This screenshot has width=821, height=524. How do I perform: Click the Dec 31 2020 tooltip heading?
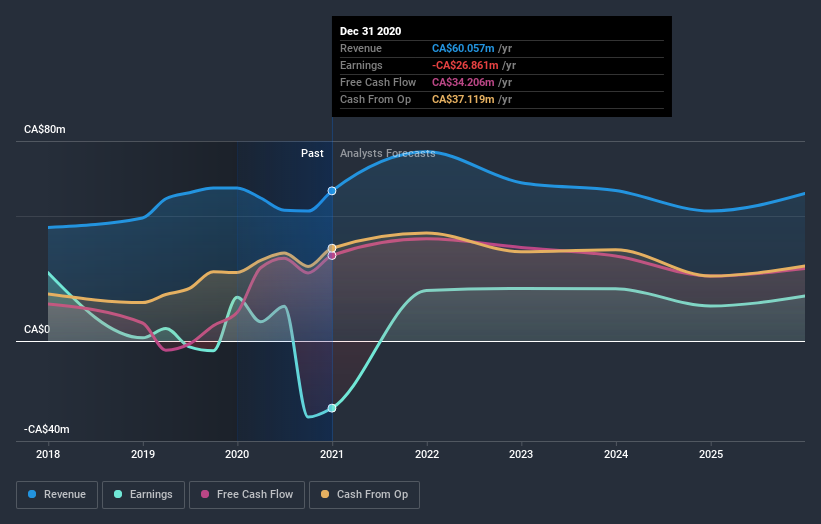(371, 31)
